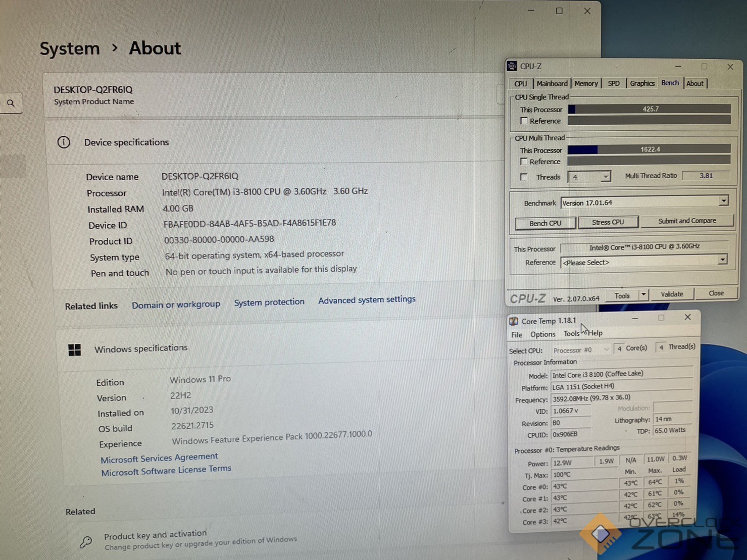747x560 pixels.
Task: Click the Bench CPU button
Action: pos(545,223)
